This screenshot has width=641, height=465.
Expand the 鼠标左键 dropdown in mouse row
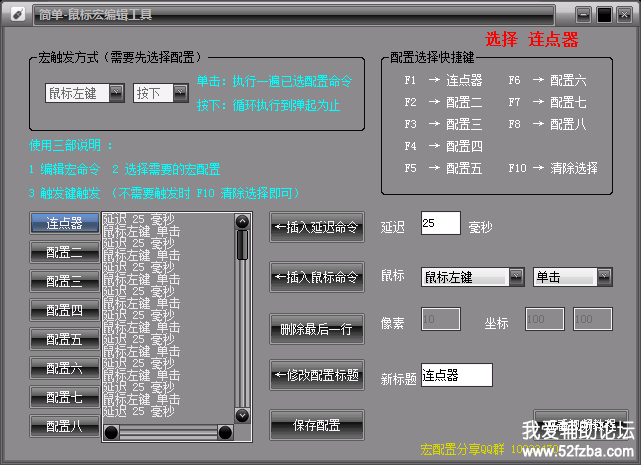(x=473, y=277)
